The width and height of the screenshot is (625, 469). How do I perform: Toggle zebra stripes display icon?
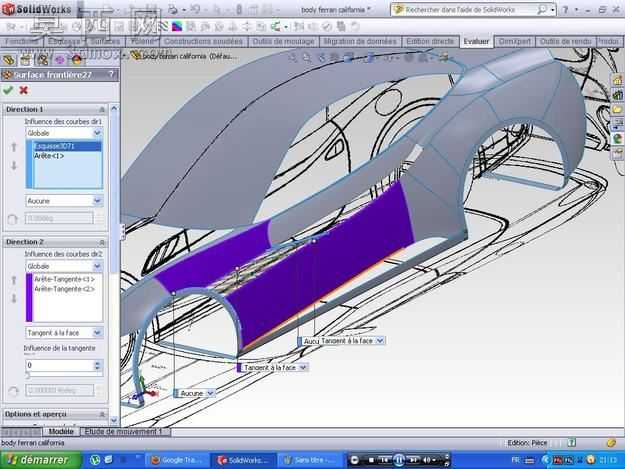coord(164,26)
